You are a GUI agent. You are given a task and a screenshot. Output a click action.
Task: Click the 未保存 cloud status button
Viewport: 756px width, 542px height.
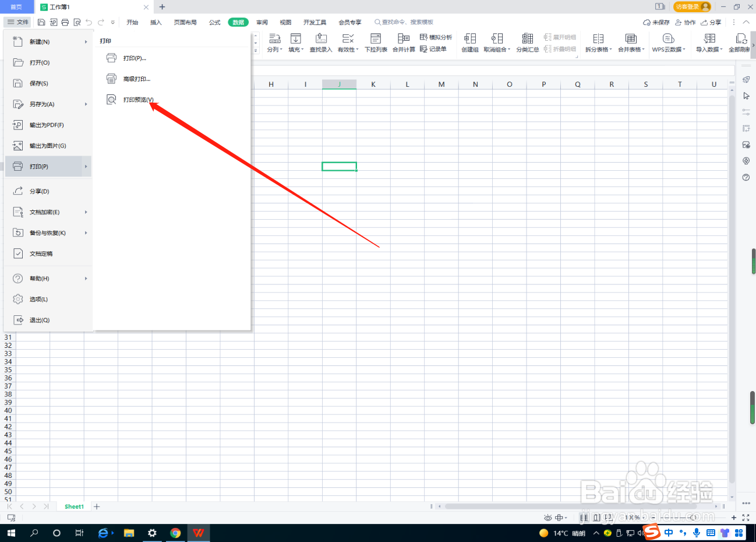pos(656,22)
